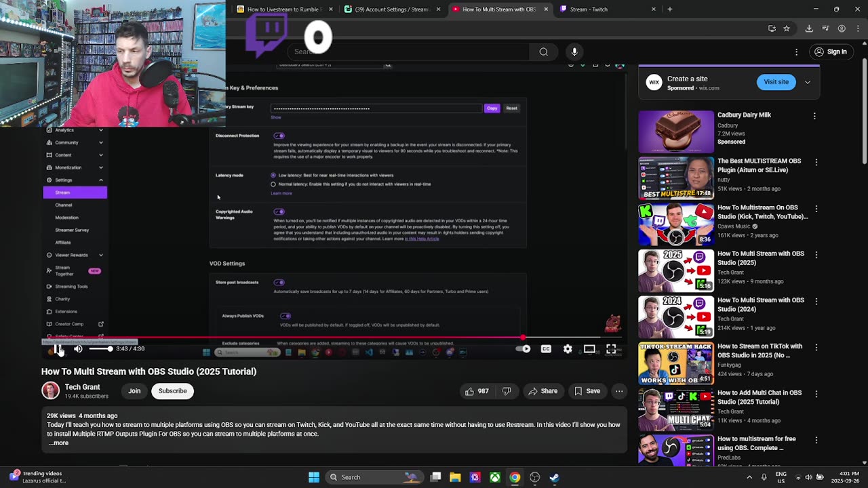The height and width of the screenshot is (488, 868).
Task: Open options for Best MULTISTREAM OBS Plugin video
Action: tap(816, 162)
